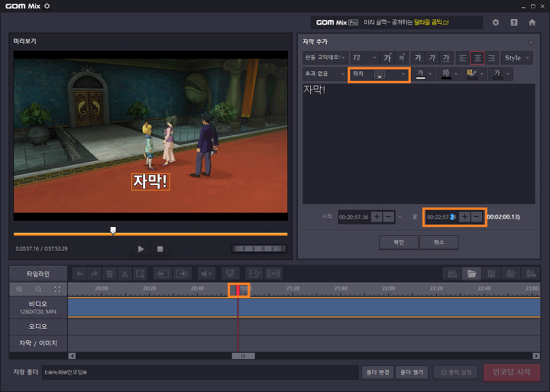Increase font size with larger 가 icon
Viewport: 550px width, 392px height.
tap(387, 57)
